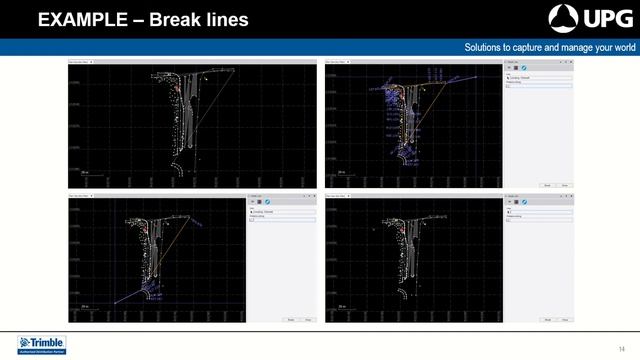Click the UPG logo in the slide header

(591, 19)
